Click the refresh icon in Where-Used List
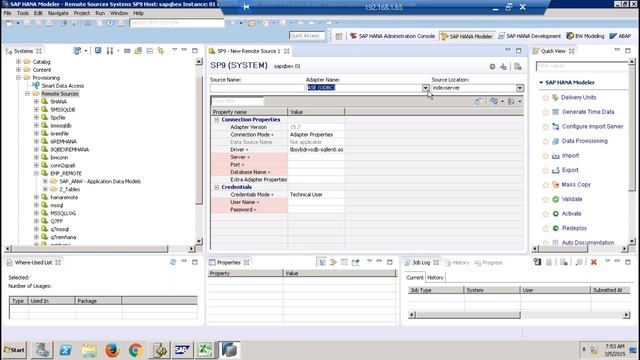Screen dimensions: 640x360 point(173,262)
